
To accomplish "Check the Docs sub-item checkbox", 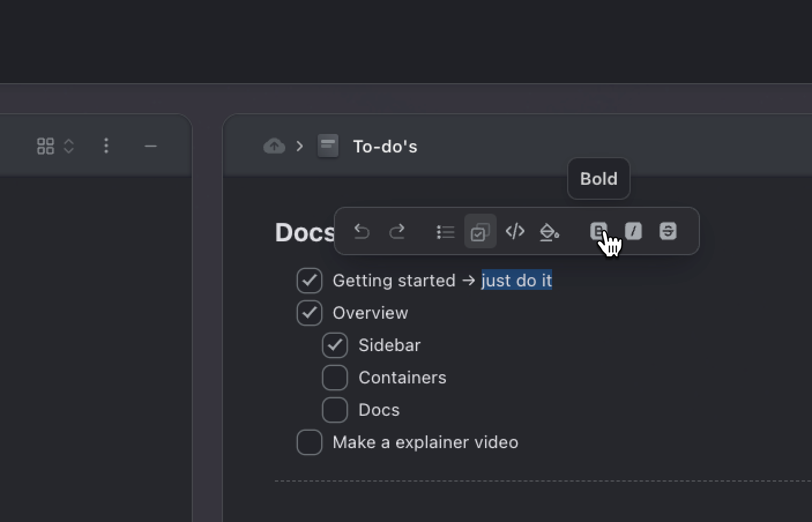I will click(335, 410).
